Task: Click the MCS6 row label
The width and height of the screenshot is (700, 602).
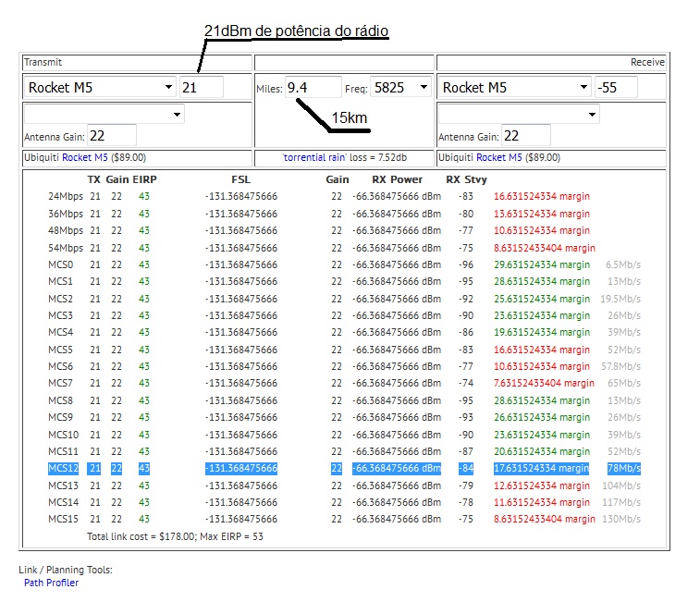Action: 61,366
